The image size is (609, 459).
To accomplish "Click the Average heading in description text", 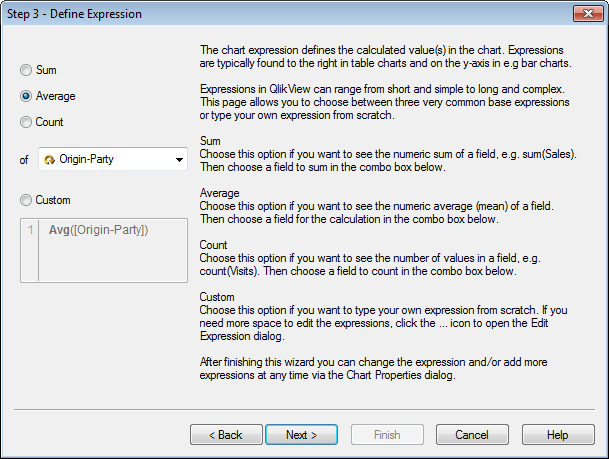I will click(219, 193).
